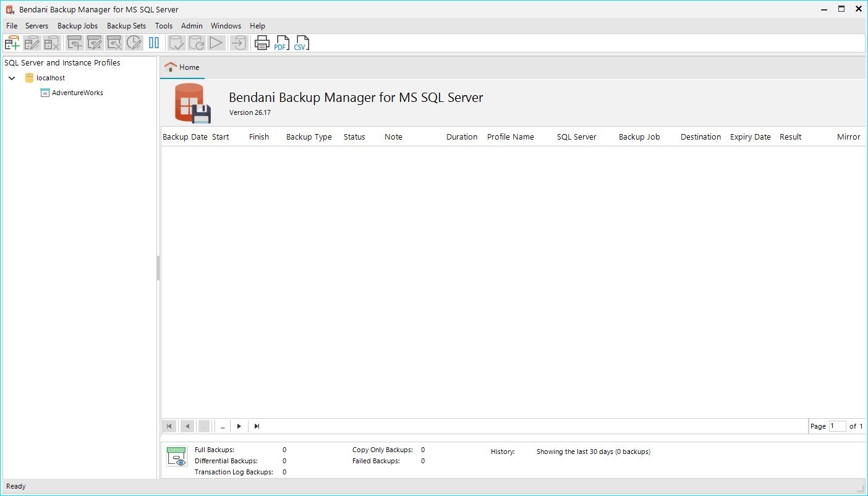Sort by the Duration column header
868x496 pixels.
462,137
